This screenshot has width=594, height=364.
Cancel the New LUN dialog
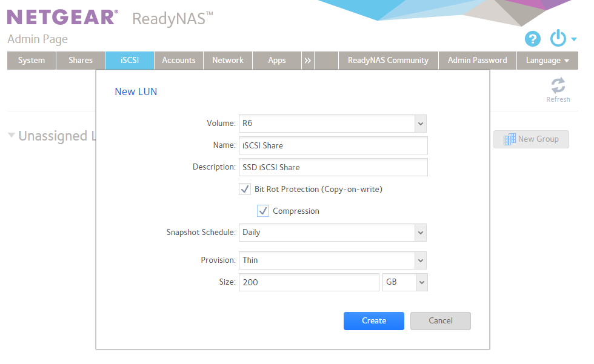(441, 321)
